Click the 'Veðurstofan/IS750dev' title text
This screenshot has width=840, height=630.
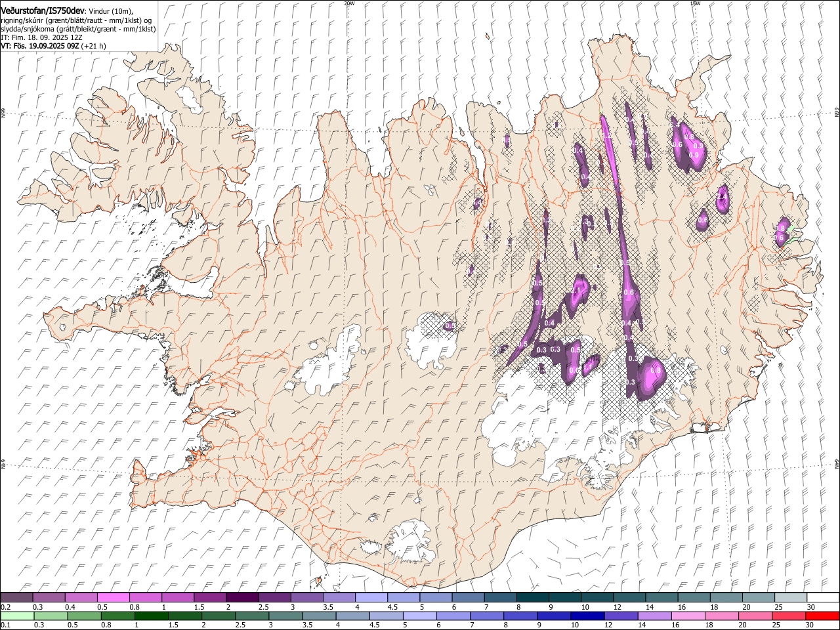point(43,10)
